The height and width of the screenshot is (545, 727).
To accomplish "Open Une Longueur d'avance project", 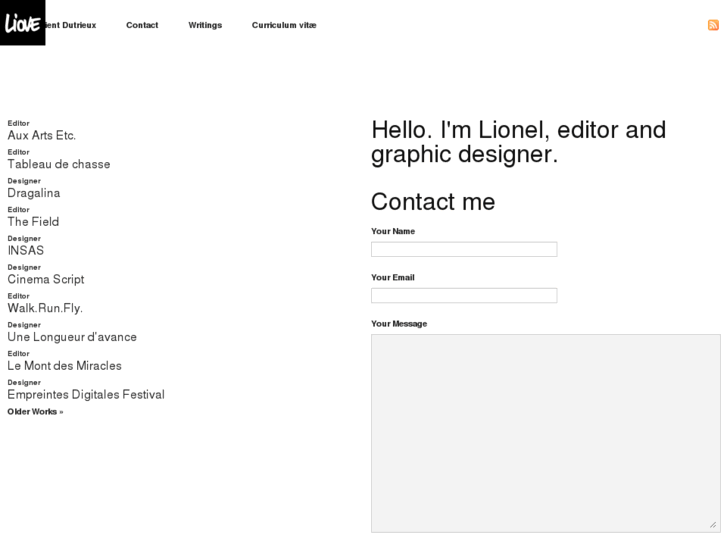I will coord(72,337).
